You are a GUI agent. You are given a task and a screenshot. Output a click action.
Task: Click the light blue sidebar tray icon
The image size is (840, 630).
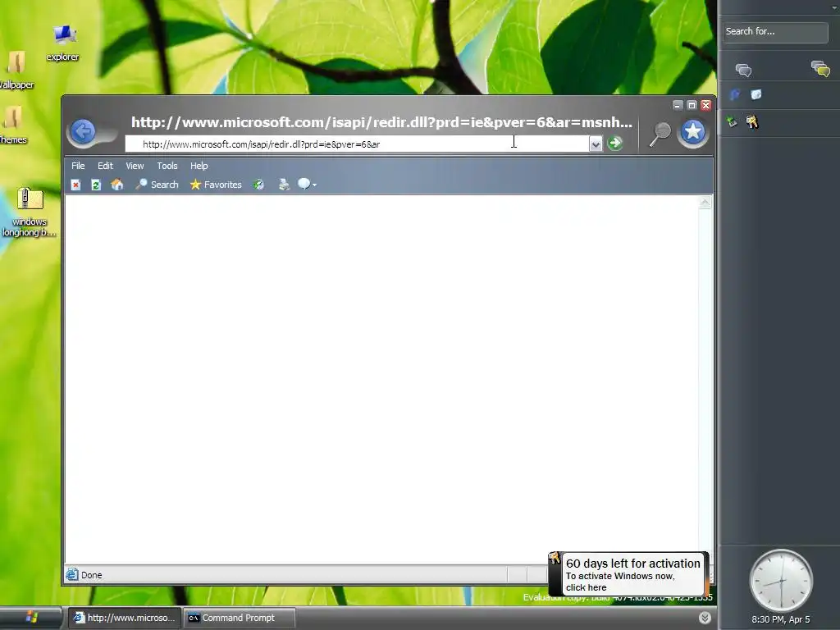click(756, 95)
